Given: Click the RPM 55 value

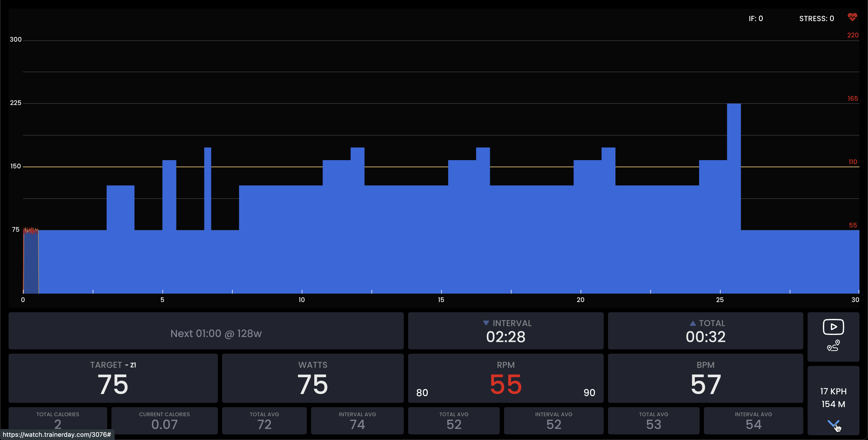Looking at the screenshot, I should pyautogui.click(x=505, y=384).
